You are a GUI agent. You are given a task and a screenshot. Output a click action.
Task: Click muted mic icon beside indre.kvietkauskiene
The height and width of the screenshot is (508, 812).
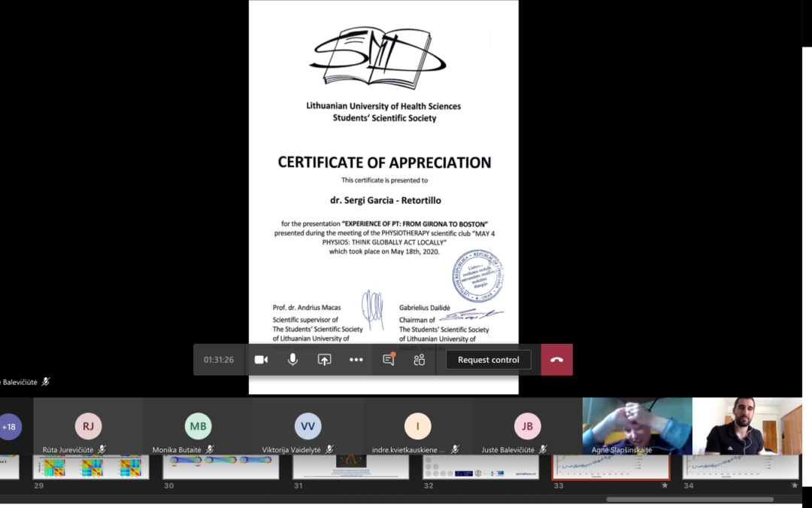[455, 449]
